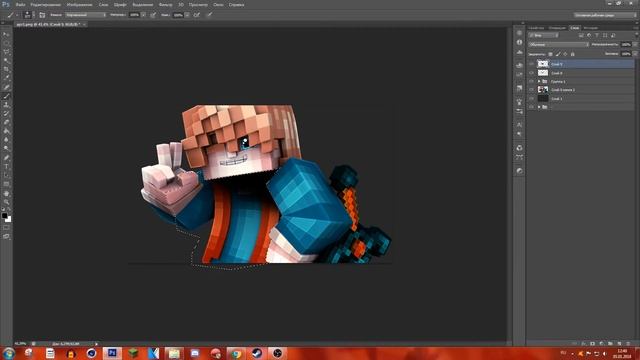
Task: Set the background color swatch
Action: pyautogui.click(x=8, y=219)
